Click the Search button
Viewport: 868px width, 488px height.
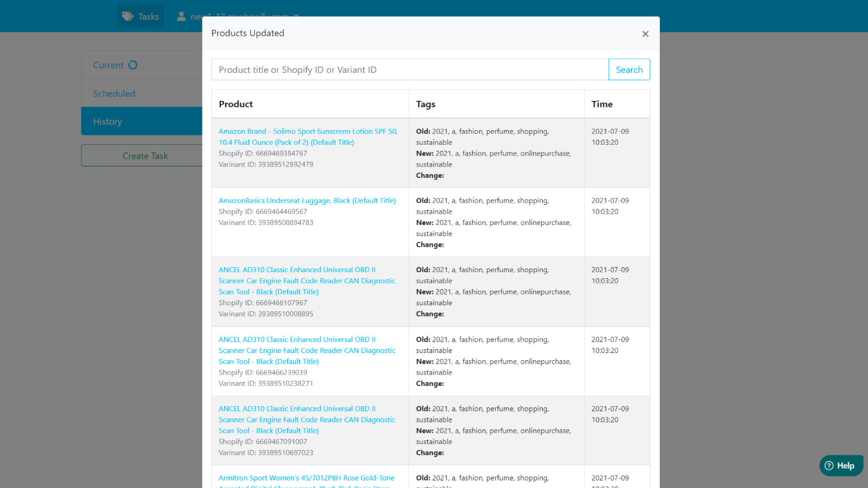629,69
